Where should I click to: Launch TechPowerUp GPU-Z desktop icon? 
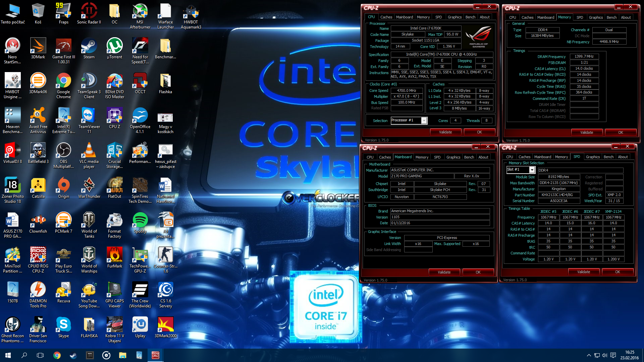coord(140,260)
